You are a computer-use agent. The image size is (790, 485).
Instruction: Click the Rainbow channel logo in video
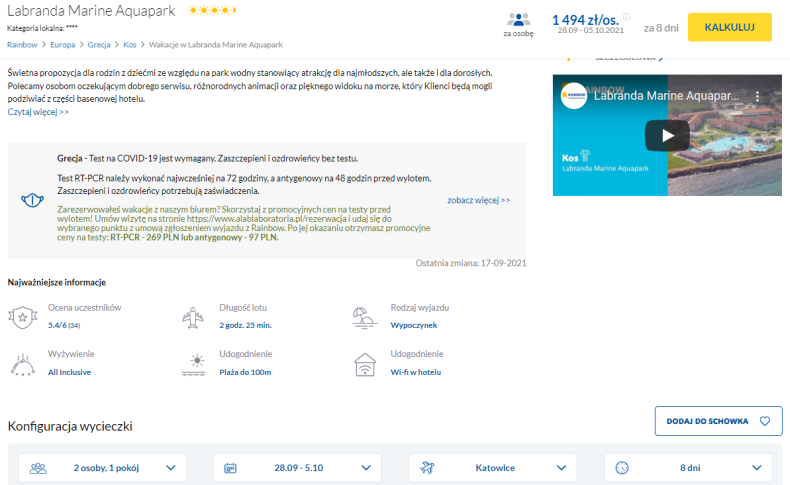click(x=574, y=96)
